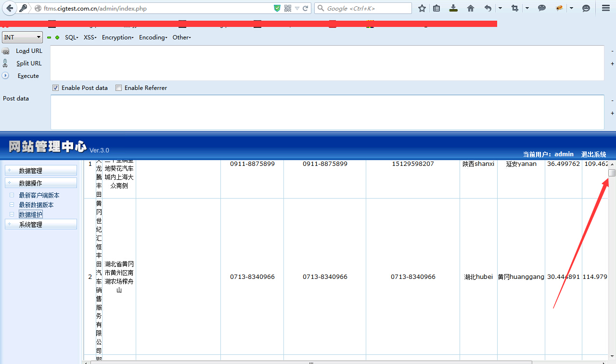Click the magnifier icon in the Google search box
This screenshot has width=616, height=364.
coord(320,8)
